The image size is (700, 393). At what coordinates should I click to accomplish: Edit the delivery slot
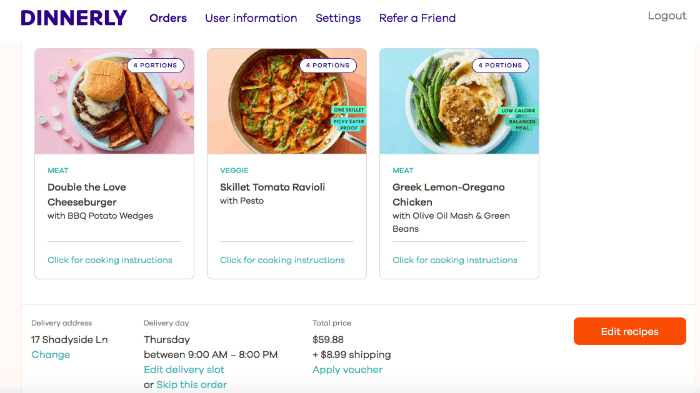tap(184, 370)
